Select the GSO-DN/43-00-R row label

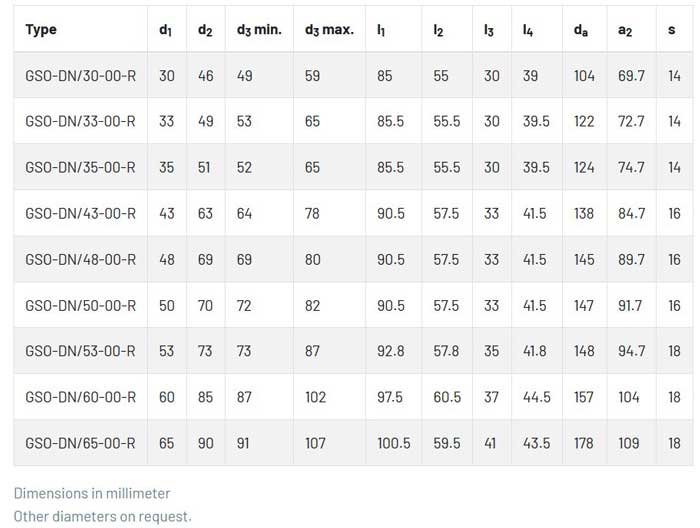(80, 213)
